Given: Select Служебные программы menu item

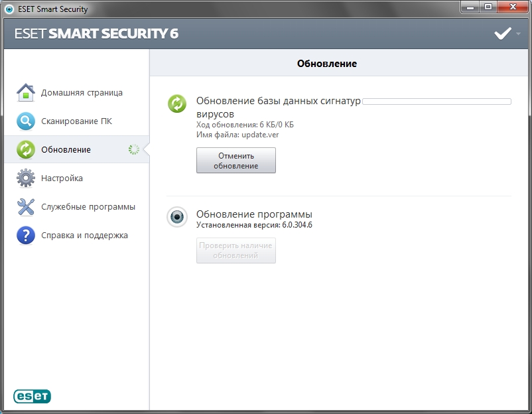Looking at the screenshot, I should pyautogui.click(x=88, y=207).
